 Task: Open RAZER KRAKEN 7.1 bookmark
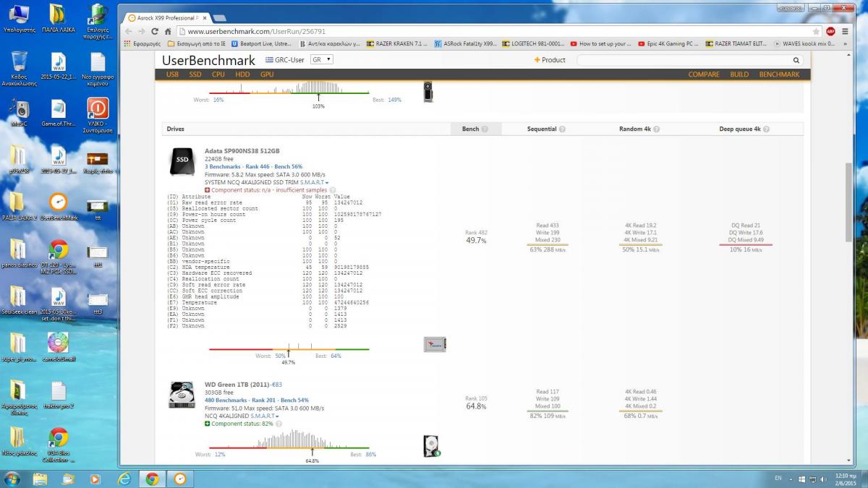[397, 43]
